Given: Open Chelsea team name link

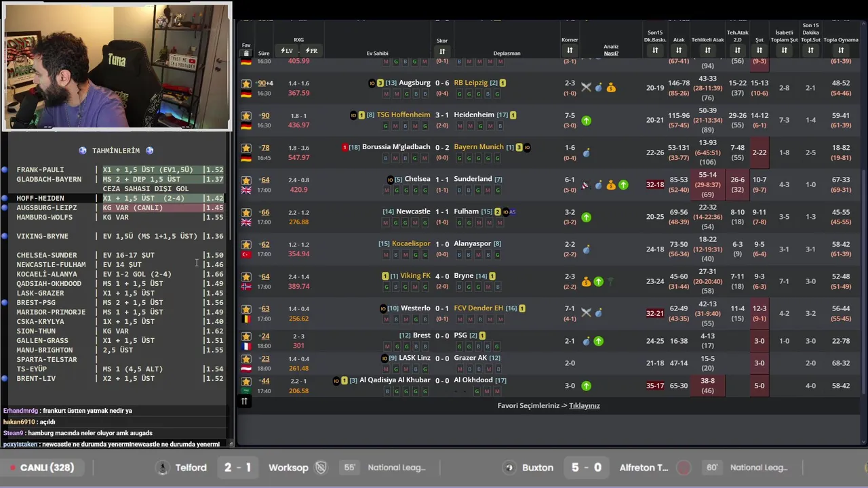Looking at the screenshot, I should (x=417, y=179).
